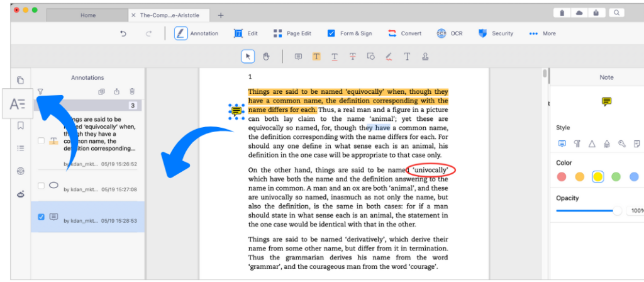
Task: Open the Security options
Action: pyautogui.click(x=496, y=34)
